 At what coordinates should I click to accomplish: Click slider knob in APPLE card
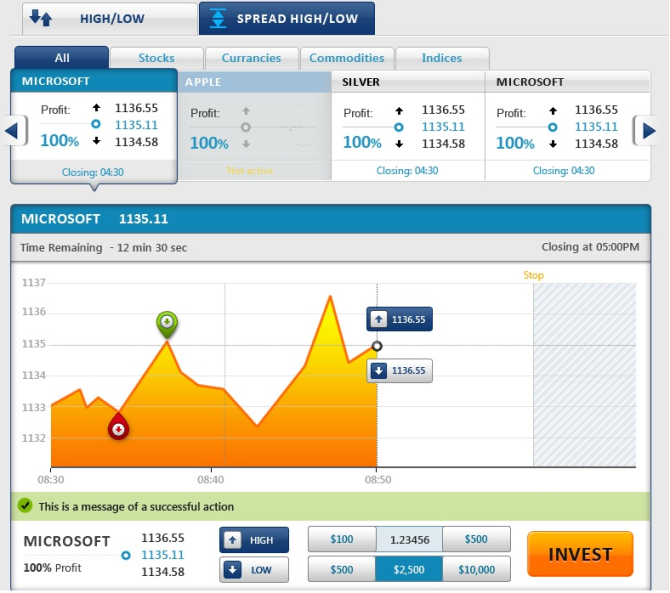[246, 127]
